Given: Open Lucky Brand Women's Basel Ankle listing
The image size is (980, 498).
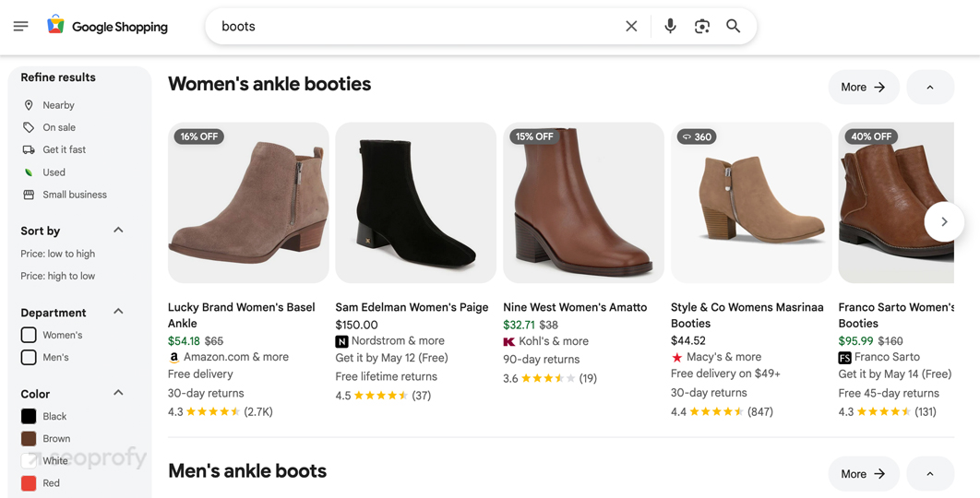Looking at the screenshot, I should click(x=241, y=315).
